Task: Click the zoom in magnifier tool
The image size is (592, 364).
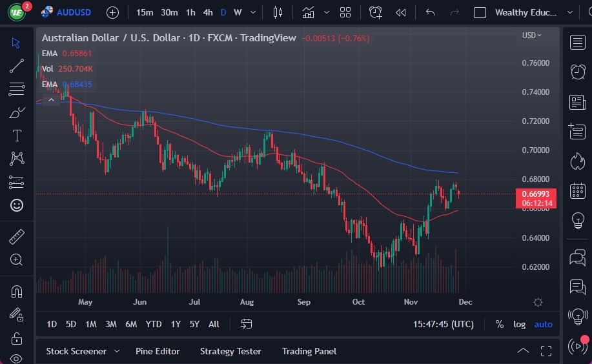Action: (17, 259)
